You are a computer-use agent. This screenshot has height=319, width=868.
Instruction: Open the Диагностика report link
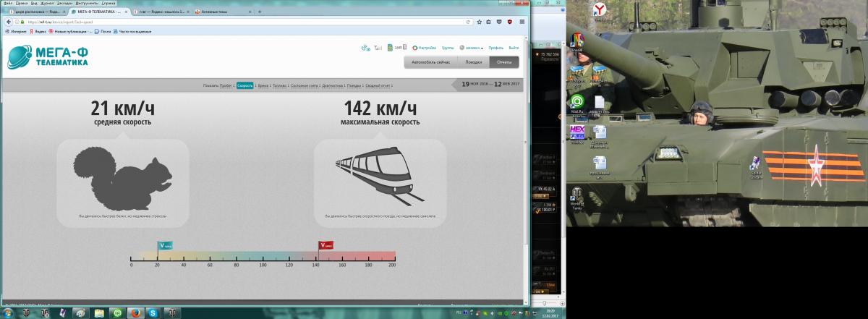pos(333,85)
